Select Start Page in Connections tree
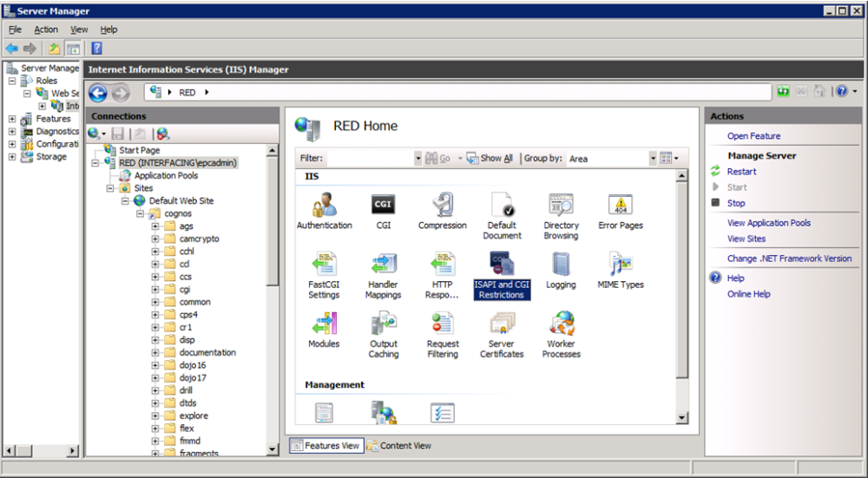The height and width of the screenshot is (478, 868). pyautogui.click(x=140, y=150)
